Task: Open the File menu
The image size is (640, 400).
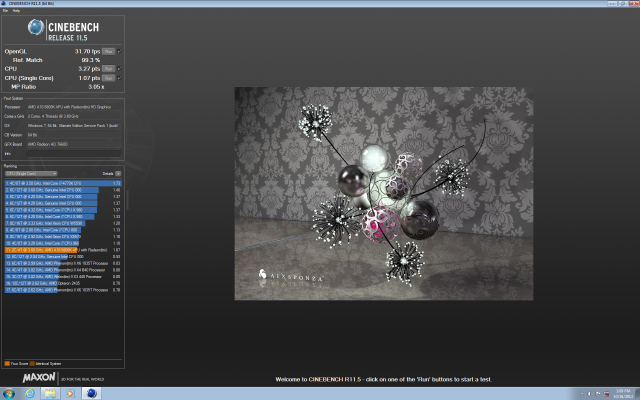Action: click(x=5, y=11)
